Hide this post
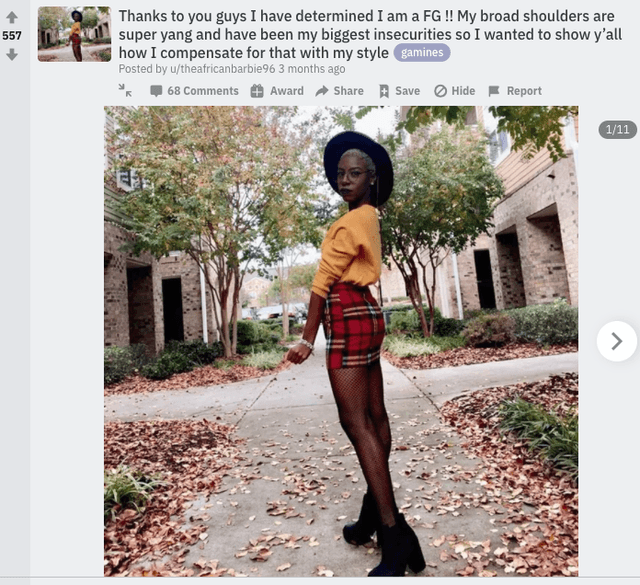This screenshot has width=640, height=585. click(x=455, y=91)
